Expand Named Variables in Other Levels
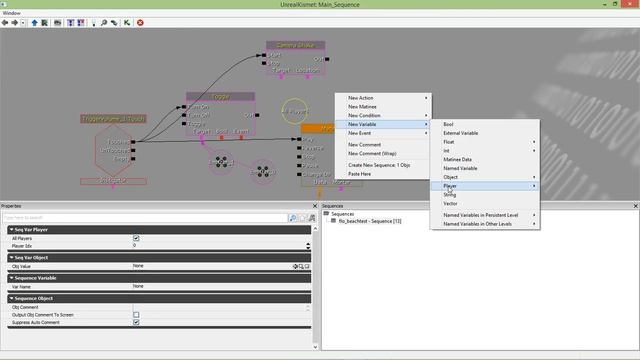 pyautogui.click(x=485, y=224)
